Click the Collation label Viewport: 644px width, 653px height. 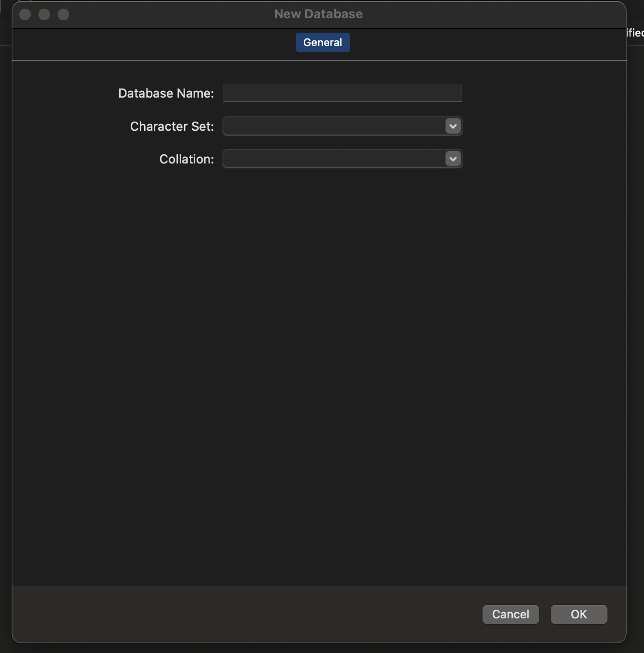(186, 159)
